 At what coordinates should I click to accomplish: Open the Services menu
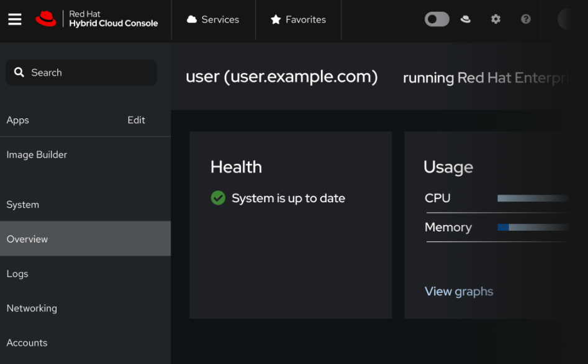213,19
